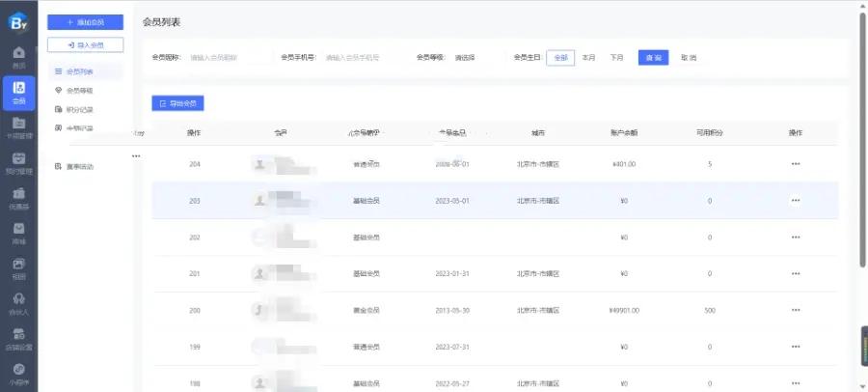
Task: Click member ID 200 cell
Action: tap(194, 310)
